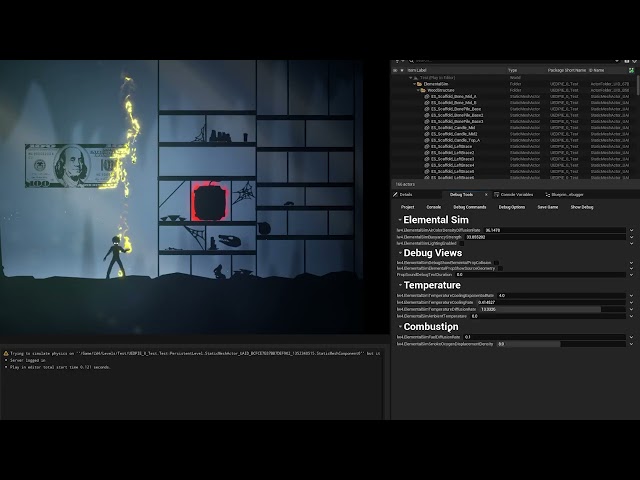Click the ES_Scaffold_Bone_Mid_B static mesh icon
The height and width of the screenshot is (480, 640).
point(427,103)
